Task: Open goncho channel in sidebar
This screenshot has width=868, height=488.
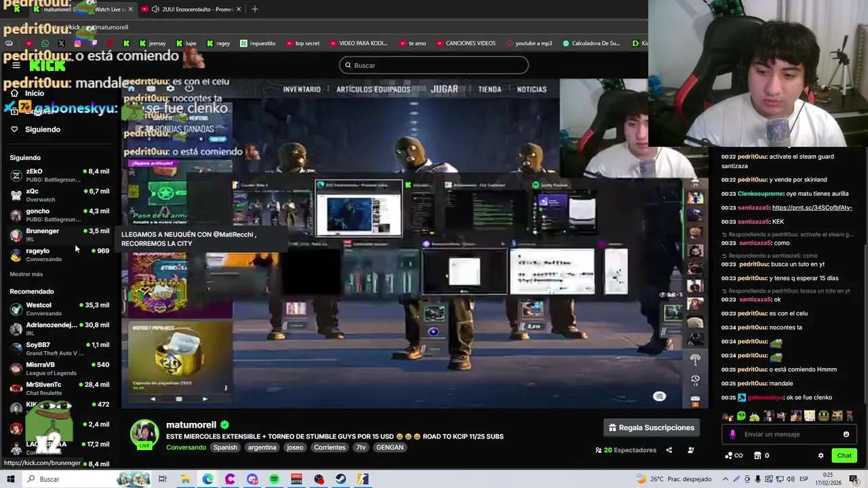Action: (x=60, y=215)
